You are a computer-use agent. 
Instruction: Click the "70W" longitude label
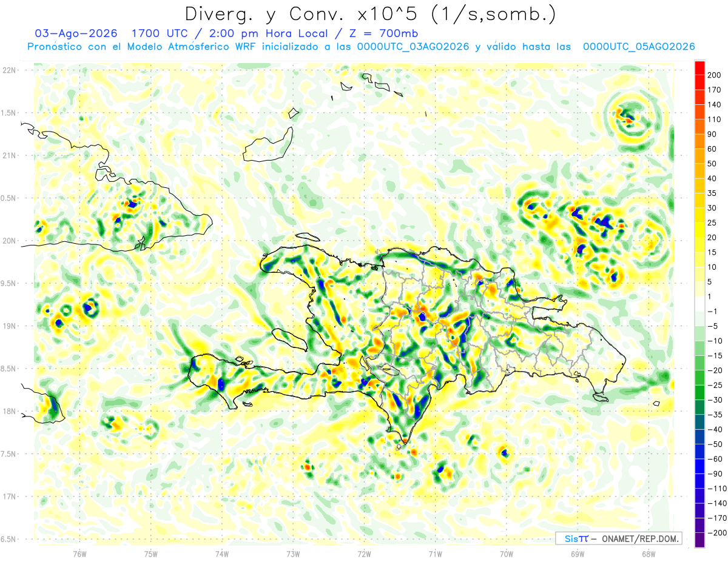pyautogui.click(x=506, y=554)
